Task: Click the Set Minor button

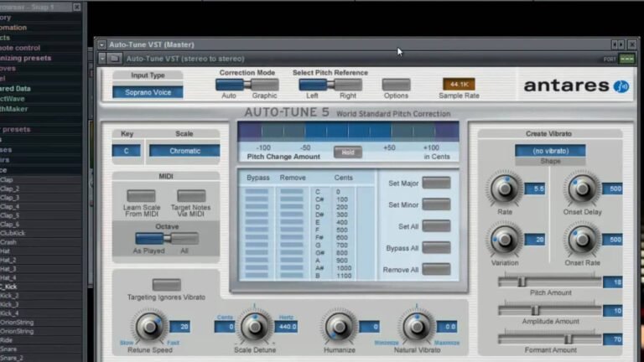Action: click(x=436, y=204)
